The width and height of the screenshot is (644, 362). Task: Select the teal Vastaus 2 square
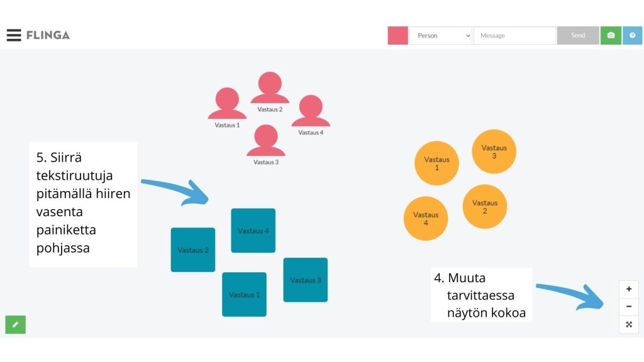pyautogui.click(x=193, y=250)
